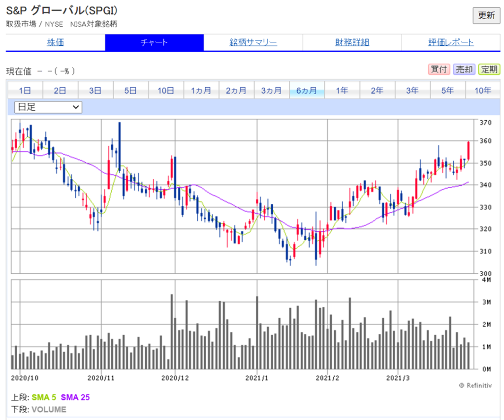
Task: Click the 2020/10 date axis label
Action: point(25,378)
